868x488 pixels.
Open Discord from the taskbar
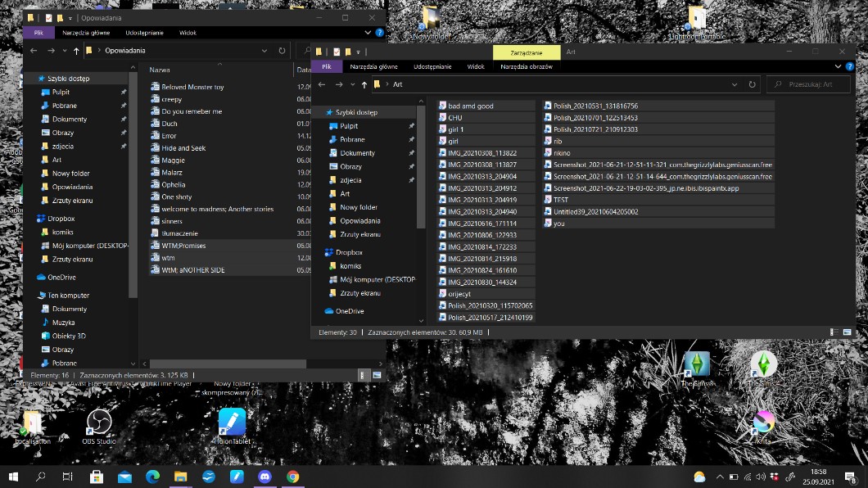click(x=264, y=477)
